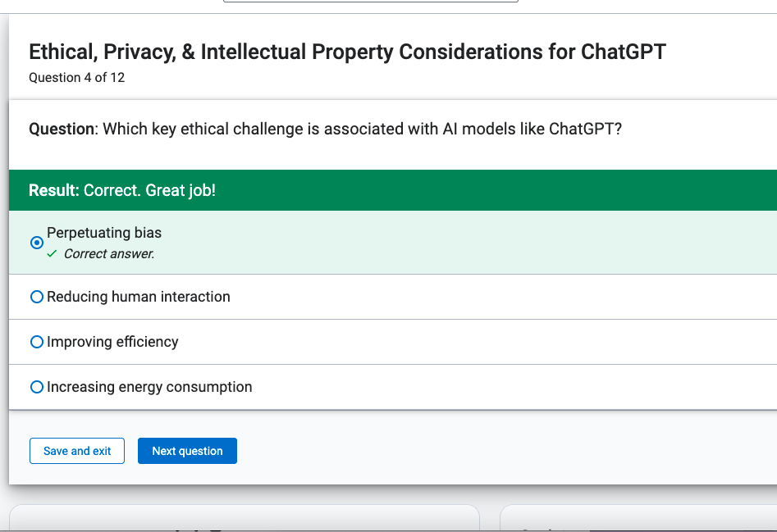Screen dimensions: 777x532
Task: Click the Increasing energy consumption answer text
Action: [x=149, y=387]
